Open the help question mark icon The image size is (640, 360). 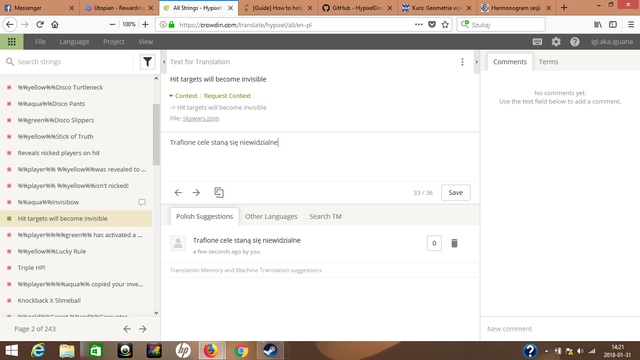point(575,42)
